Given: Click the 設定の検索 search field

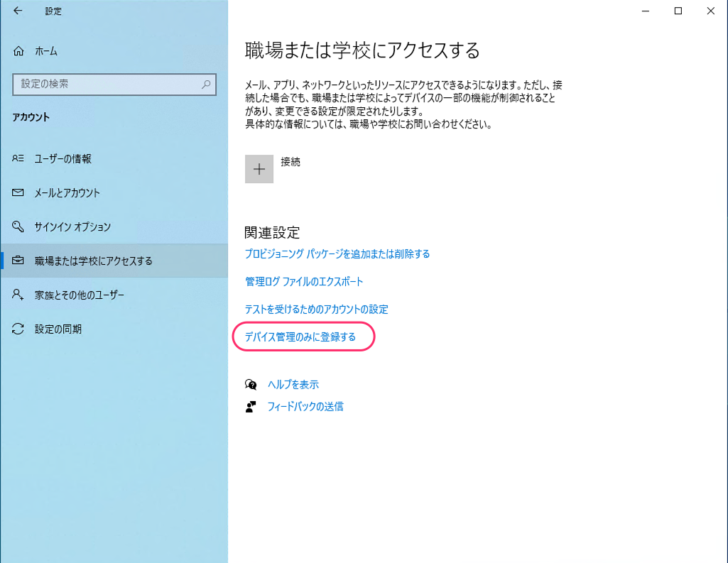Looking at the screenshot, I should [107, 84].
